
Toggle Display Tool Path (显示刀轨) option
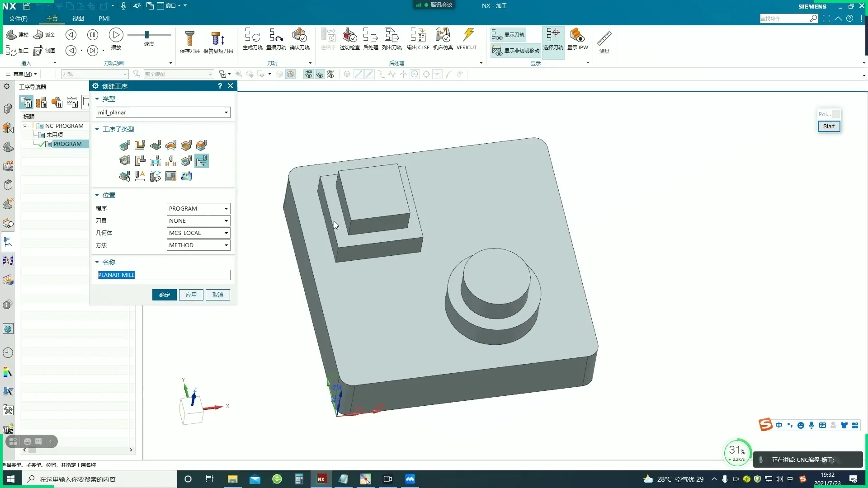[509, 35]
